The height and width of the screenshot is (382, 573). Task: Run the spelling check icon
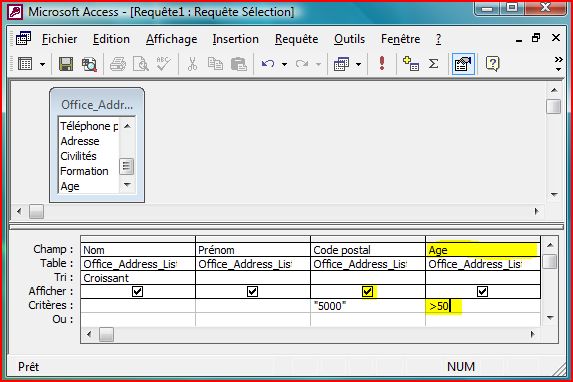(163, 64)
